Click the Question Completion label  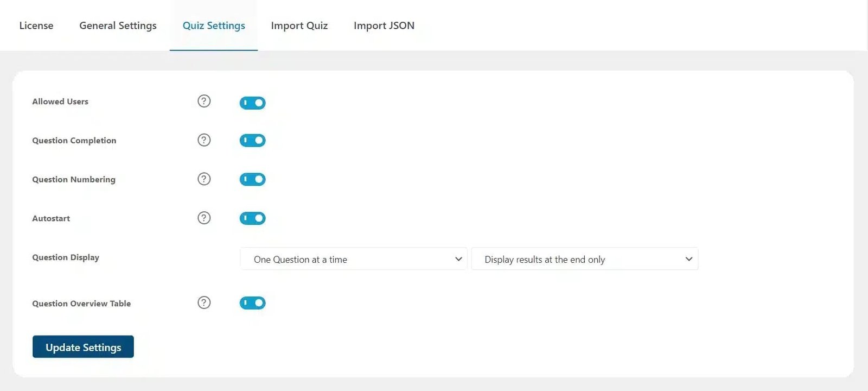click(74, 141)
